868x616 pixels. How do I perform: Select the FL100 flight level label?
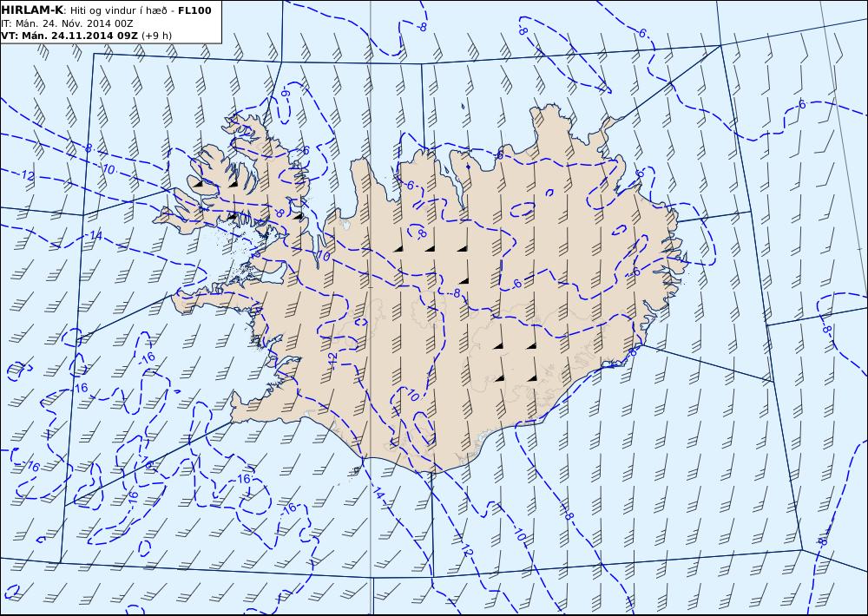point(194,10)
